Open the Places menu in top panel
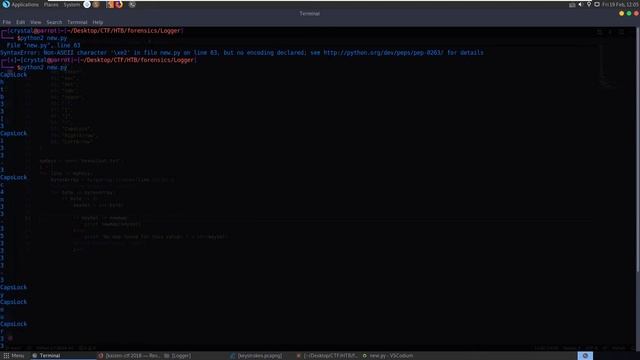This screenshot has width=640, height=360. [51, 4]
